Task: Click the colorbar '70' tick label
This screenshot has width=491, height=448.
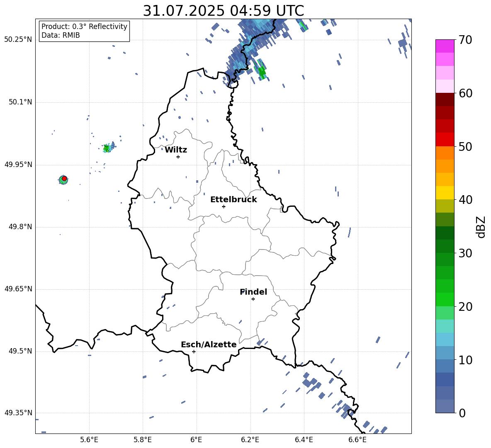Action: 465,40
